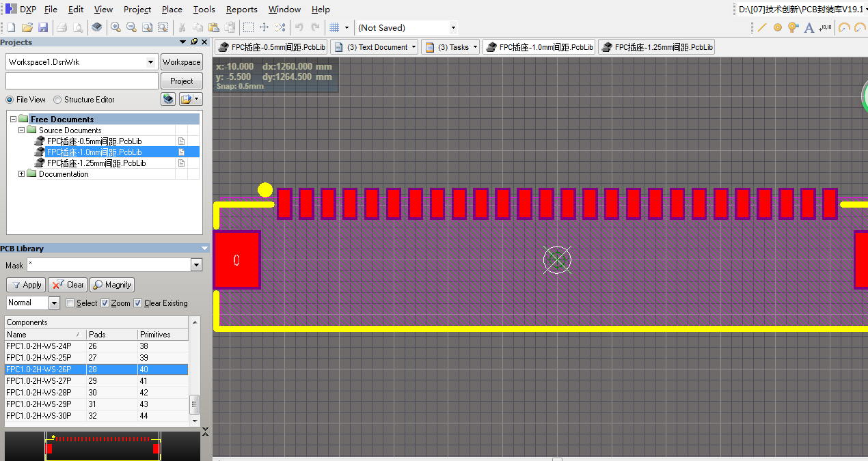Click the Apply button in PCB Library
Viewport: 868px width, 461px height.
26,285
